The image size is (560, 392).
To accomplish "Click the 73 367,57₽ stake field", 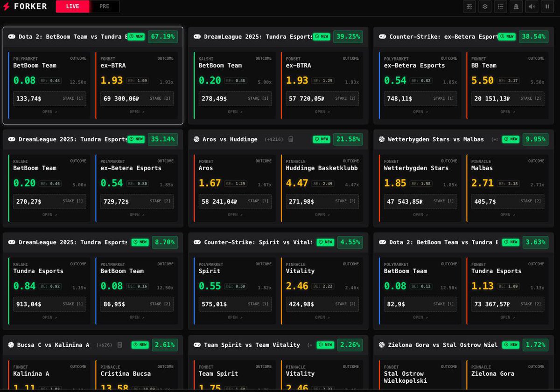I will [508, 304].
